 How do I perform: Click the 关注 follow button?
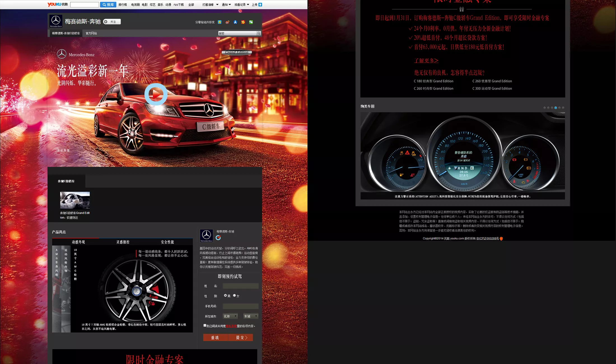tap(112, 22)
